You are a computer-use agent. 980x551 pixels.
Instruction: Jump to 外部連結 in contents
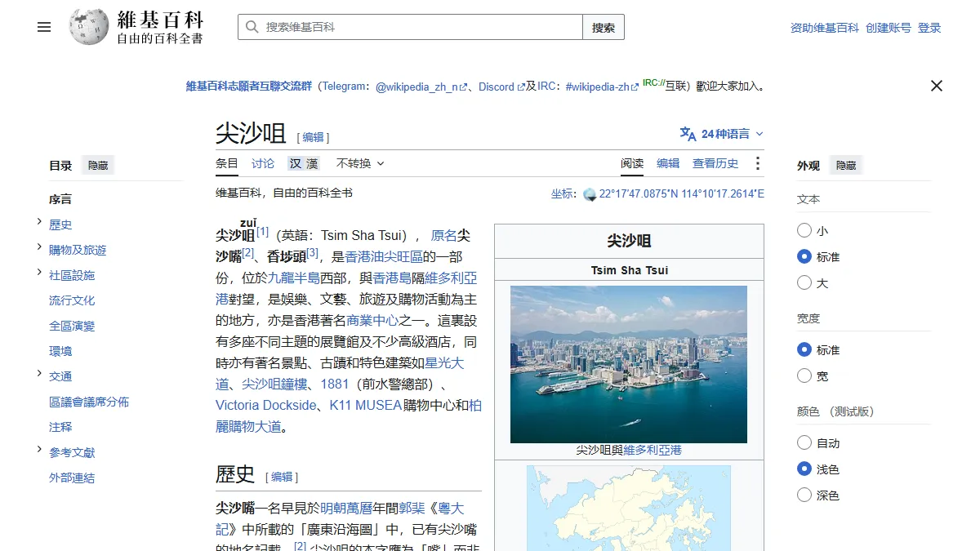click(72, 478)
